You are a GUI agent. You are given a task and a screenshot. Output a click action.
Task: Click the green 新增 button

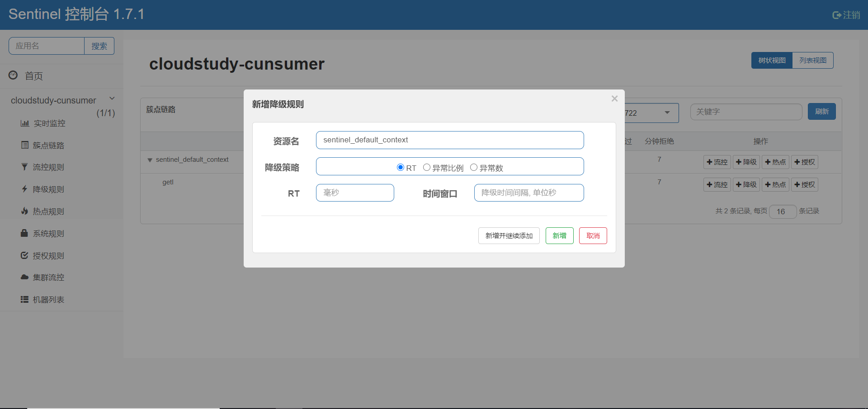click(560, 235)
